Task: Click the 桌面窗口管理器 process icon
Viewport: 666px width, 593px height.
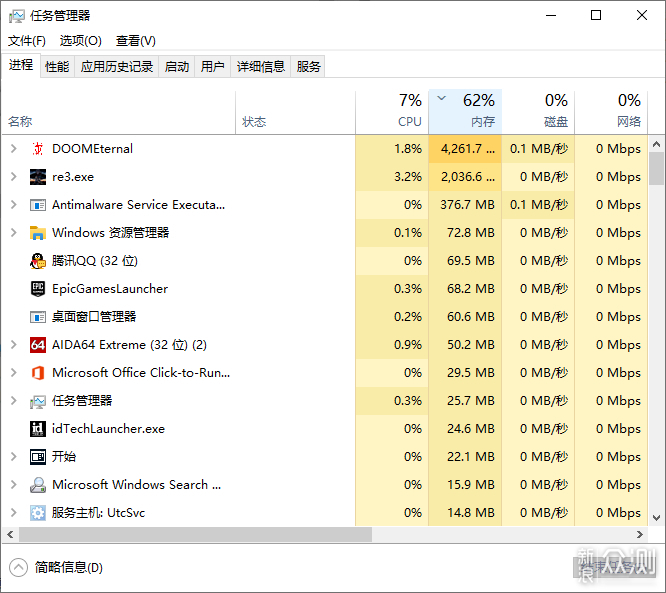Action: tap(38, 317)
